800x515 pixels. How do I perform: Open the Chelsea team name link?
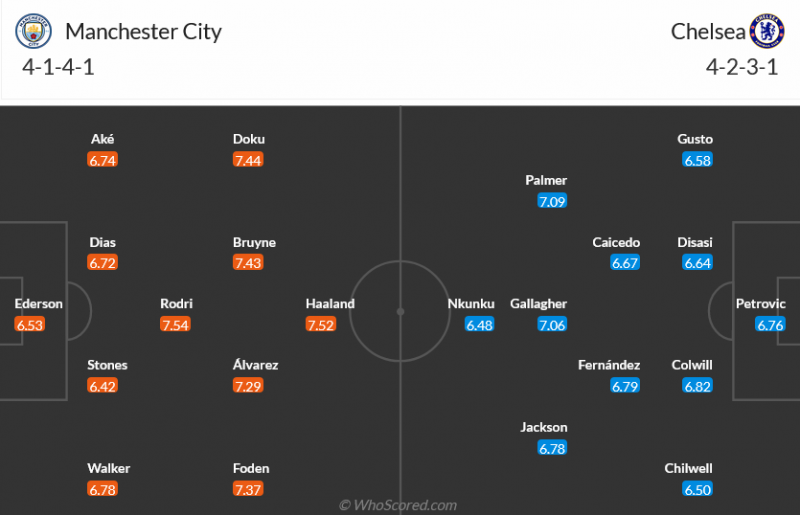click(708, 32)
